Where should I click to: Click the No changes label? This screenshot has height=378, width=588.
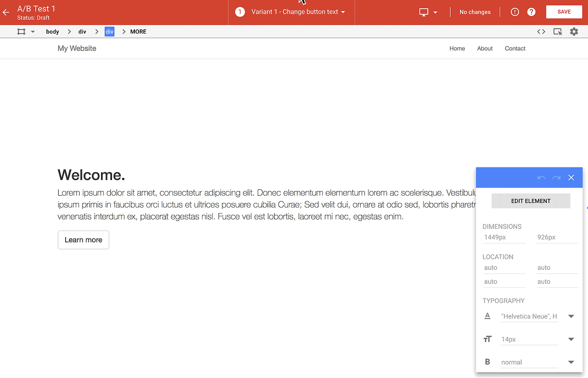[x=475, y=12]
